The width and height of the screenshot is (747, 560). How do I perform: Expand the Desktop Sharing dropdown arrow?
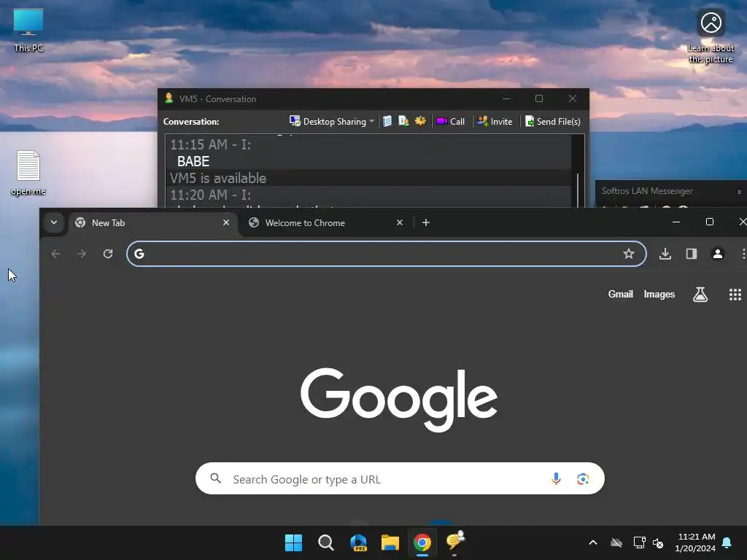371,122
